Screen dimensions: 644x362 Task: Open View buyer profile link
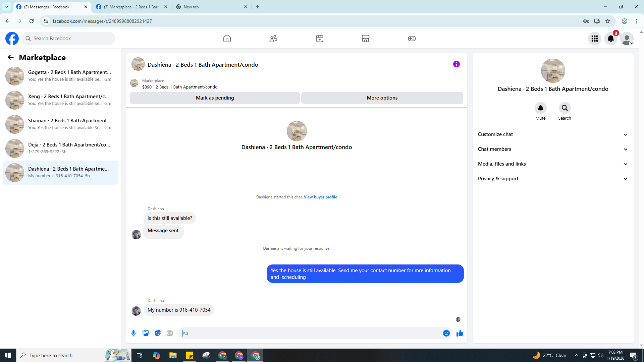pyautogui.click(x=320, y=197)
